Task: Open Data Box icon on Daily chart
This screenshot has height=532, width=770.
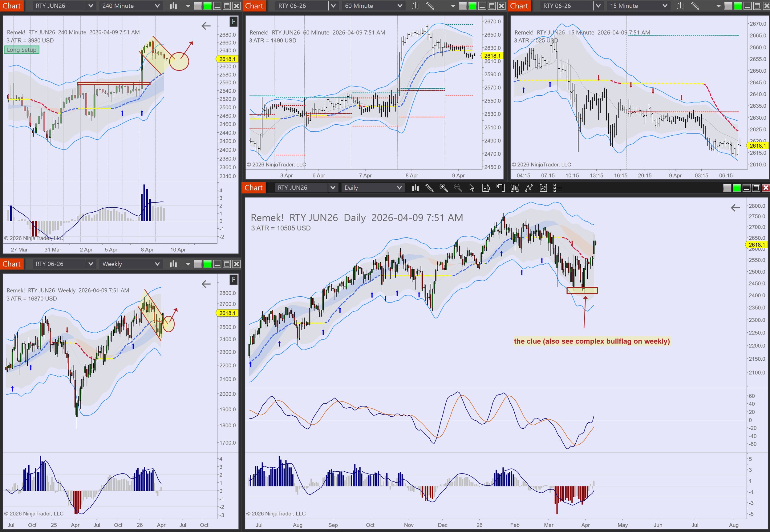Action: point(486,188)
